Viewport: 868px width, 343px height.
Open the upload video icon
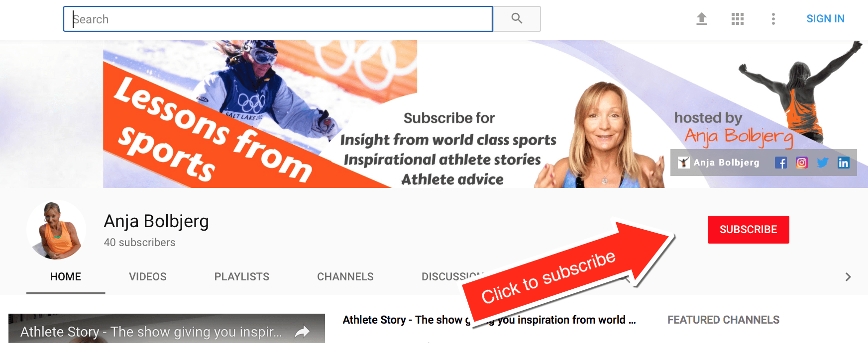tap(702, 19)
